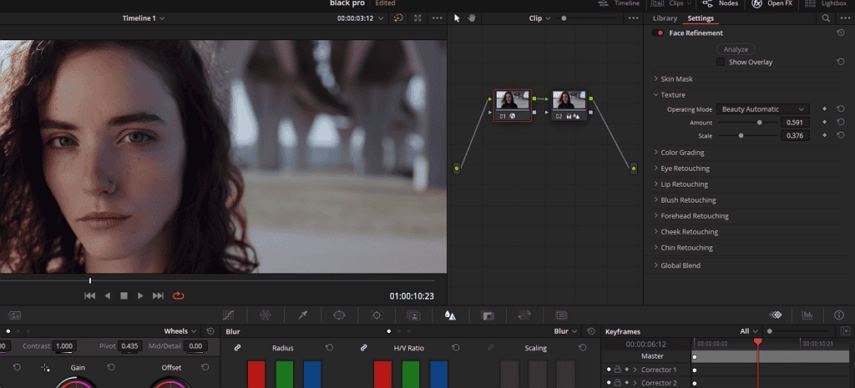Open the Magic Mask palette
Screen dimensions: 855x388
pos(413,315)
